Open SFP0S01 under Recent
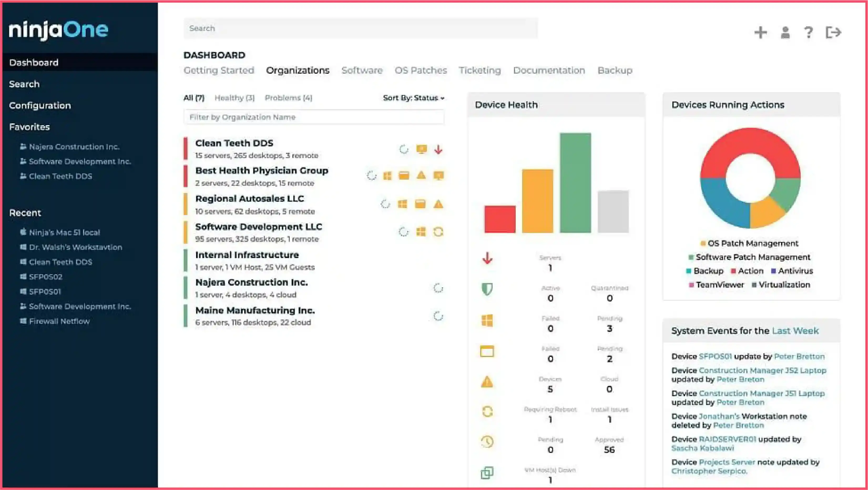The width and height of the screenshot is (868, 490). [x=45, y=292]
